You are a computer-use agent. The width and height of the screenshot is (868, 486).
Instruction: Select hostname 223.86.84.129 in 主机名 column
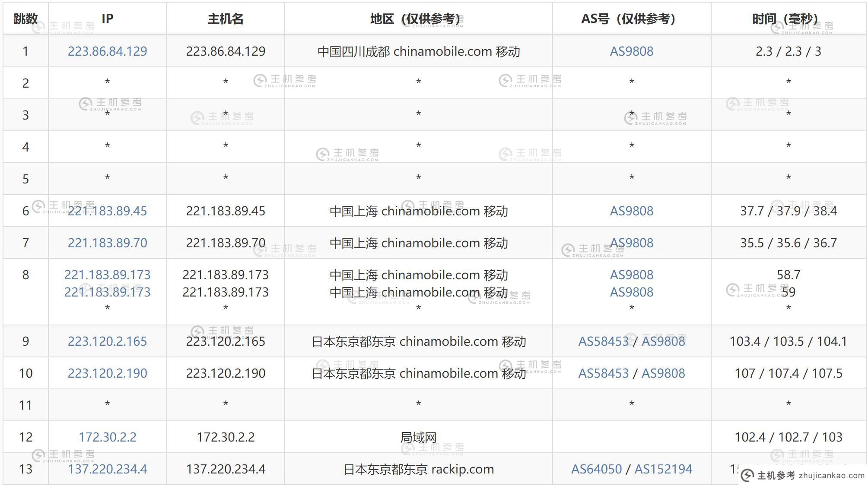(x=226, y=51)
